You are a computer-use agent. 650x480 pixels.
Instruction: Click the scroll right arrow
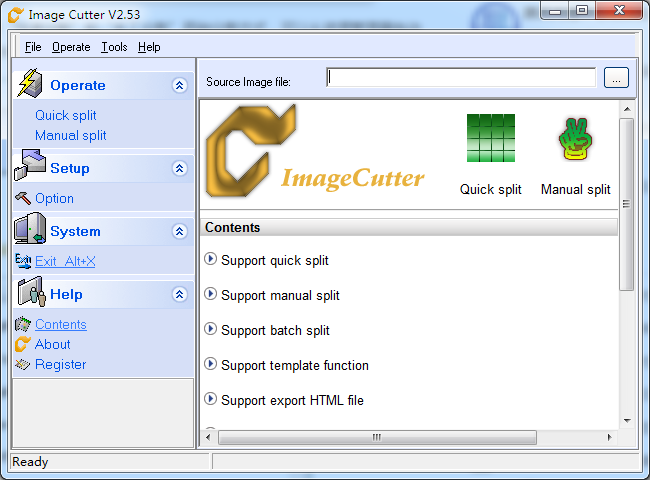point(609,437)
